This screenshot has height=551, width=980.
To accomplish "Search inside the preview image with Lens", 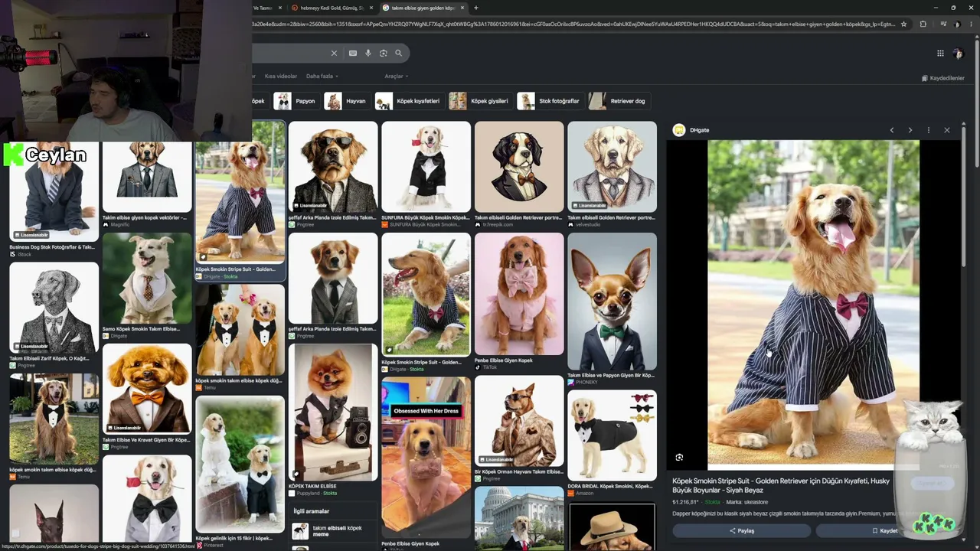I will pos(679,458).
